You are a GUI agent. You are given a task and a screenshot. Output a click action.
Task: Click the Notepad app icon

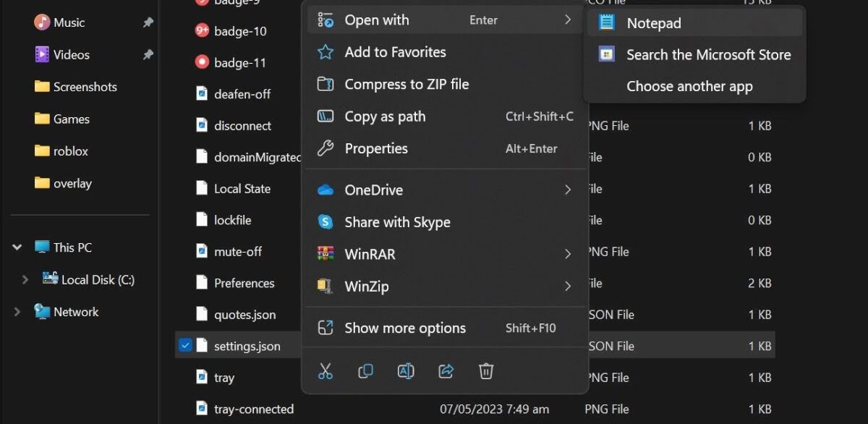click(606, 23)
